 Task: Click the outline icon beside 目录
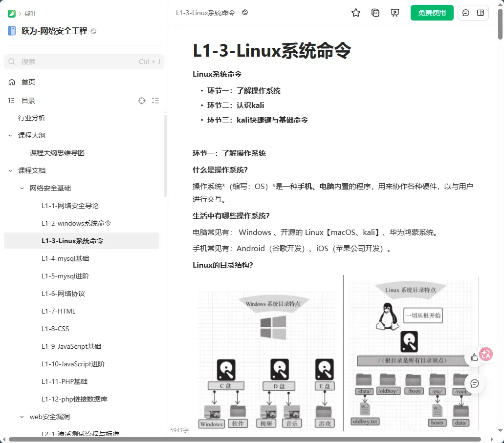[12, 101]
